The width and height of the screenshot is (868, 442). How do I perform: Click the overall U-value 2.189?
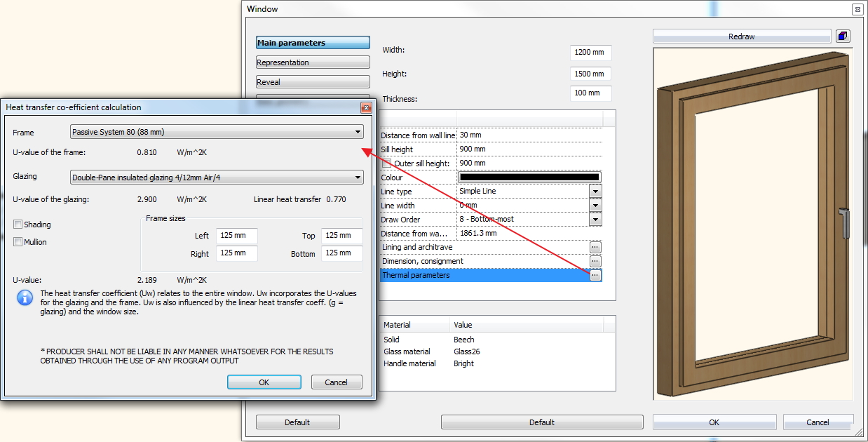(x=147, y=280)
